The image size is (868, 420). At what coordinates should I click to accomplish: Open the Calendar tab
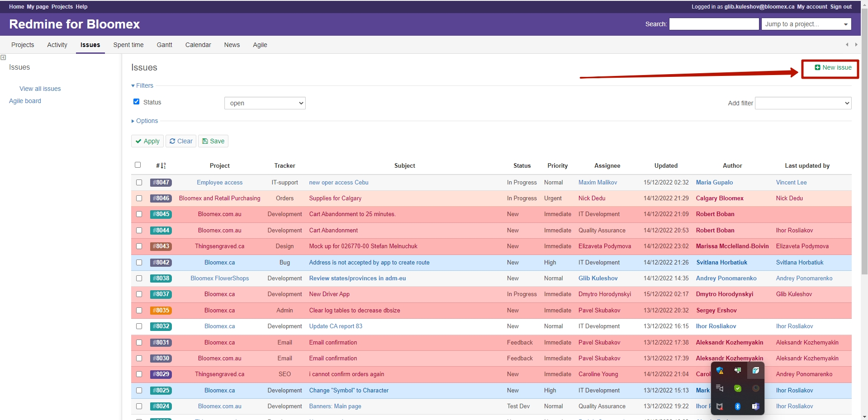pos(198,45)
